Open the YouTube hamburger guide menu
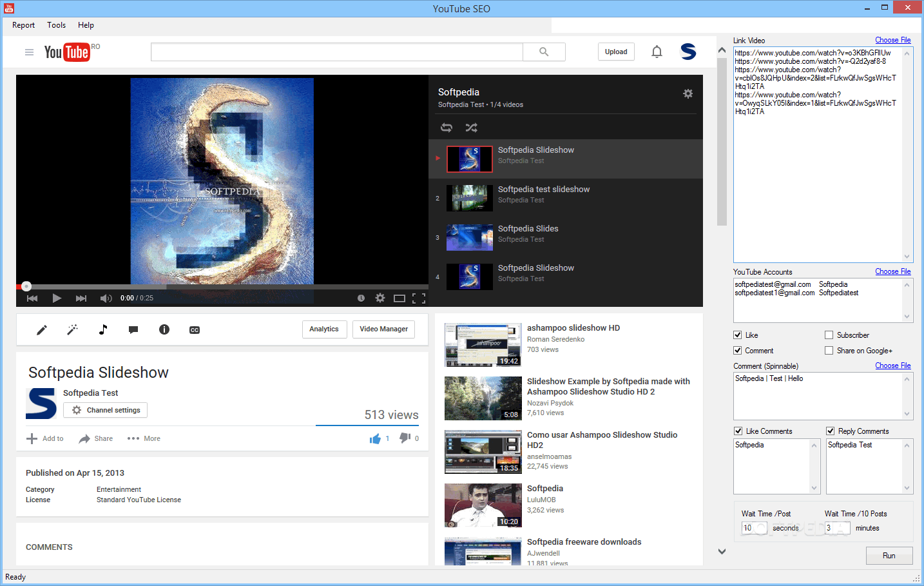The width and height of the screenshot is (924, 586). 29,52
